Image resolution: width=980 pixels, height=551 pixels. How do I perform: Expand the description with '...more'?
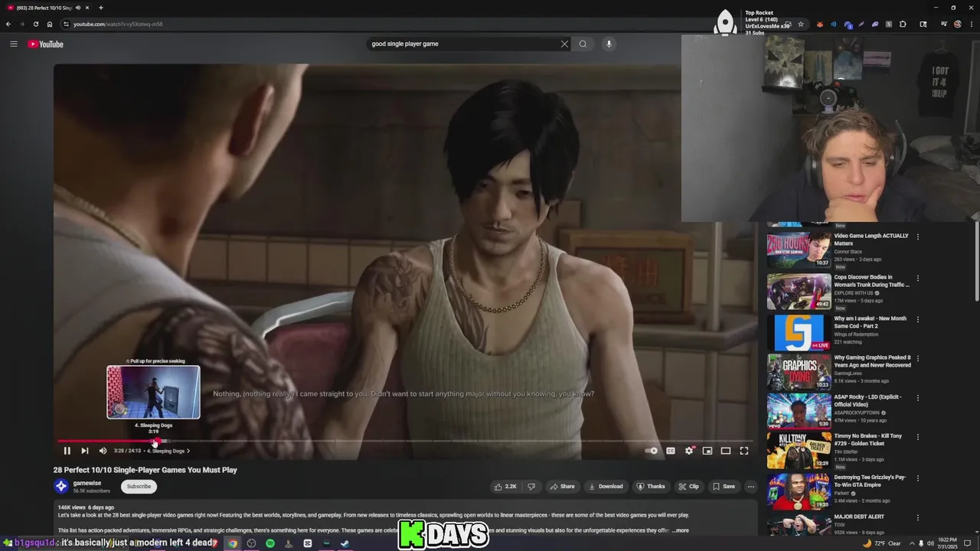[x=680, y=530]
